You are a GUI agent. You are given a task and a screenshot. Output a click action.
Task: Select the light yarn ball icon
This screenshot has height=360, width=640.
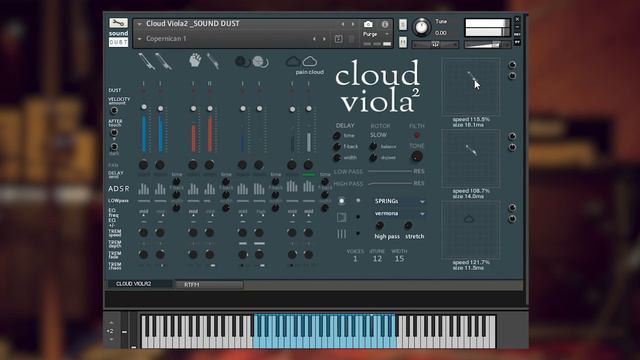click(x=260, y=62)
